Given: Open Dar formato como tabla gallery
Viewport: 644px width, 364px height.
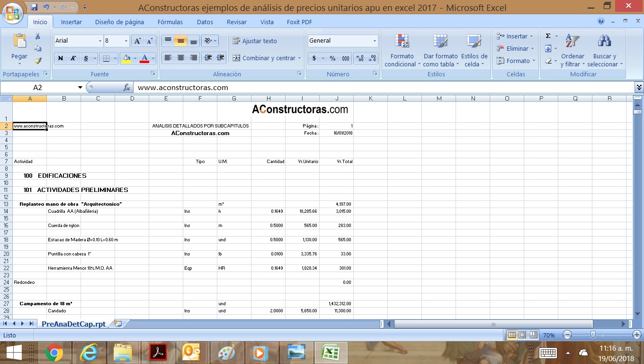Looking at the screenshot, I should pos(440,51).
